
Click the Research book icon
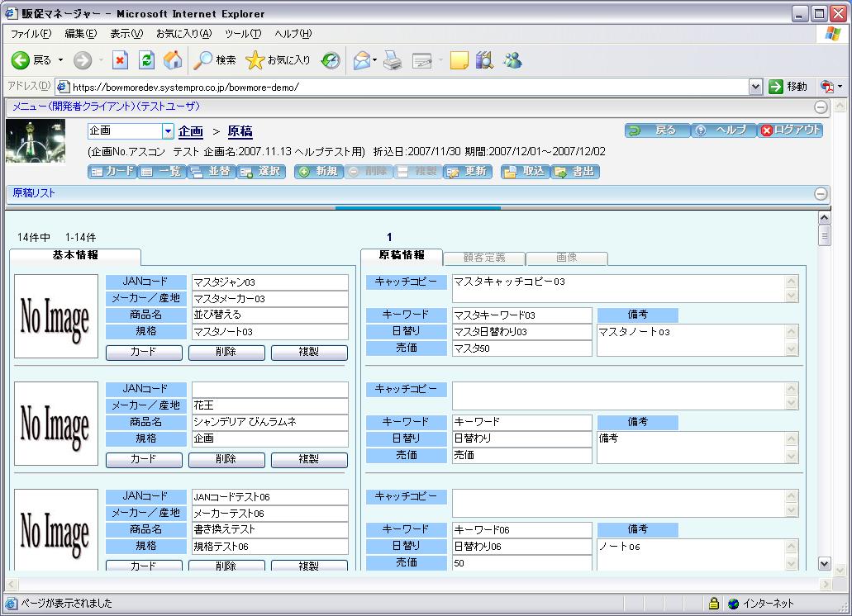pyautogui.click(x=485, y=60)
